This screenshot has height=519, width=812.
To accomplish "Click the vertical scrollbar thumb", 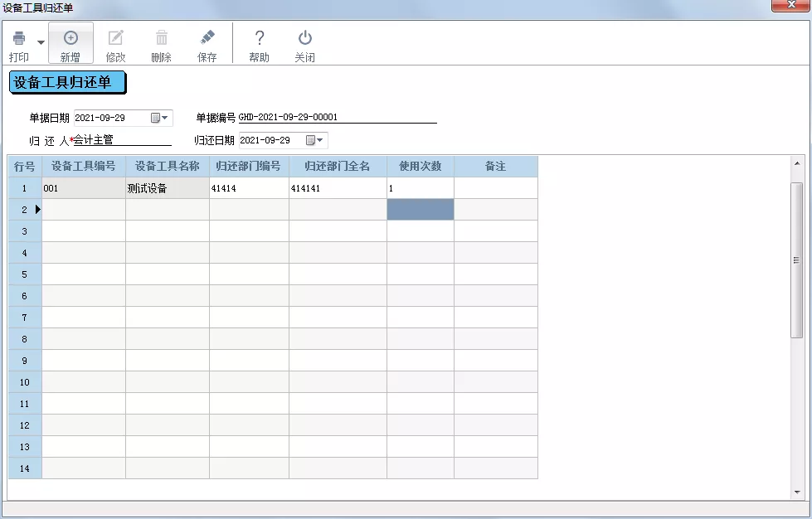I will (x=797, y=260).
